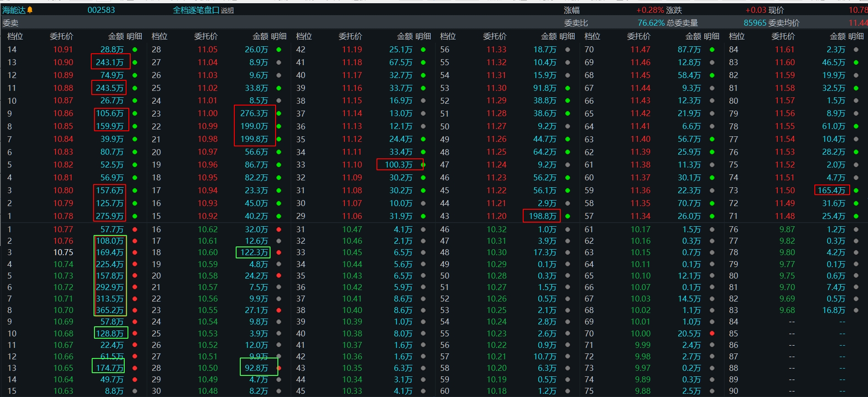Click red detail dot at bid 10.60
This screenshot has height=397, width=868.
(279, 252)
